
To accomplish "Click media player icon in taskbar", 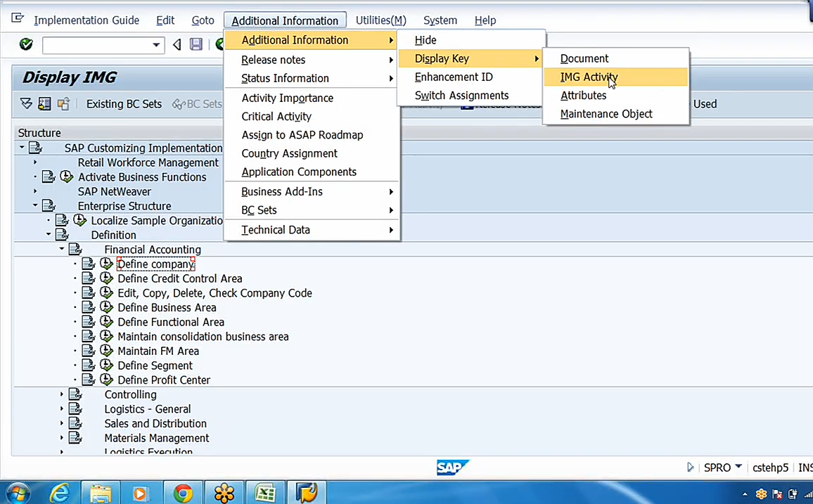I will [141, 493].
